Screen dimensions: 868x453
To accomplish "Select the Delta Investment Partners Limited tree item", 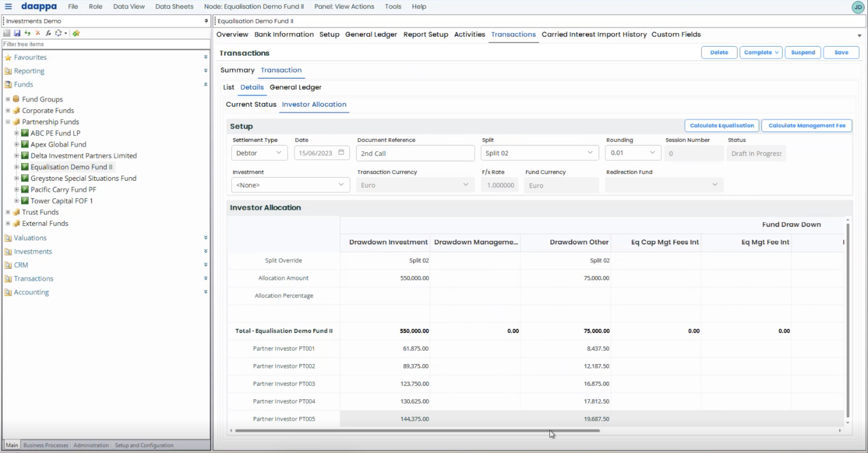I will (84, 156).
